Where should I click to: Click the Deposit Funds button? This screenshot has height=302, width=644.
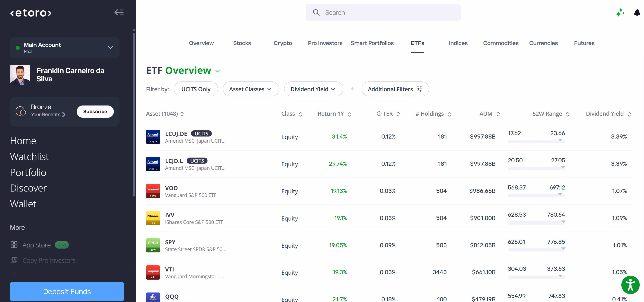[67, 291]
